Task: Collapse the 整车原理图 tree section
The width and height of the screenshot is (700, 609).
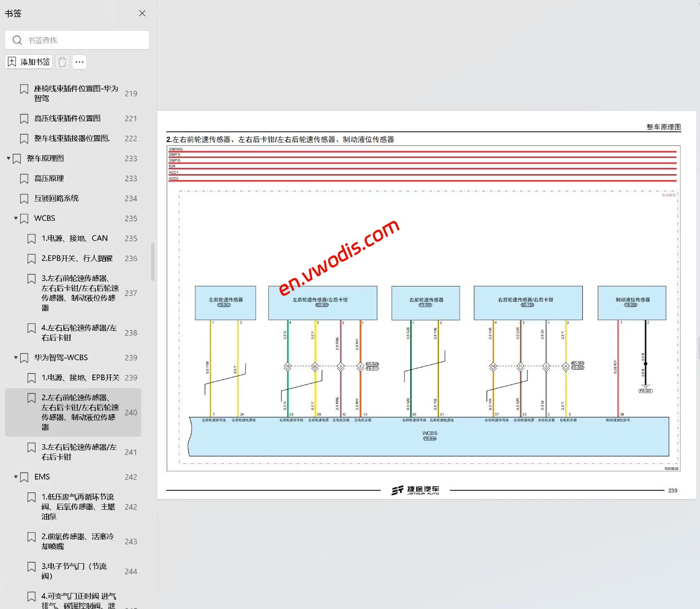Action: tap(8, 158)
